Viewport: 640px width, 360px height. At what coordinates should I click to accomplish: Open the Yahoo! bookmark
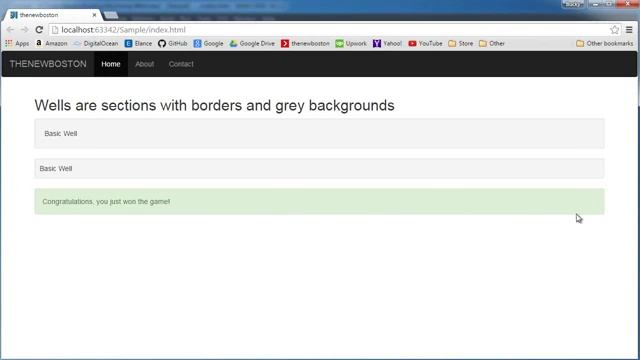tap(387, 43)
